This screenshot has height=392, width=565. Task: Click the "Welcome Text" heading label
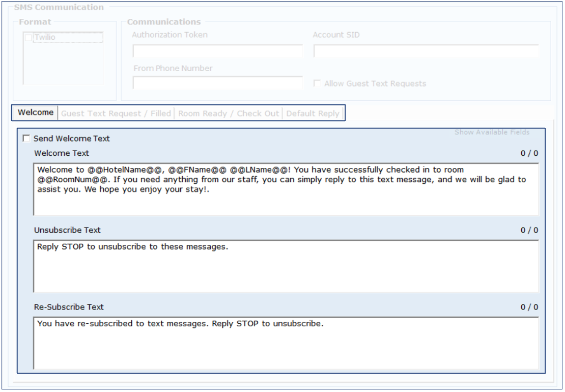(x=62, y=153)
